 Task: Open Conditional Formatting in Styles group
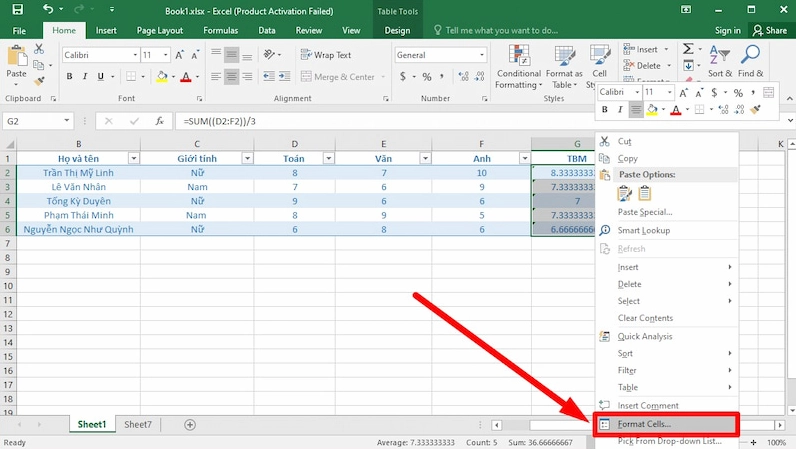519,67
